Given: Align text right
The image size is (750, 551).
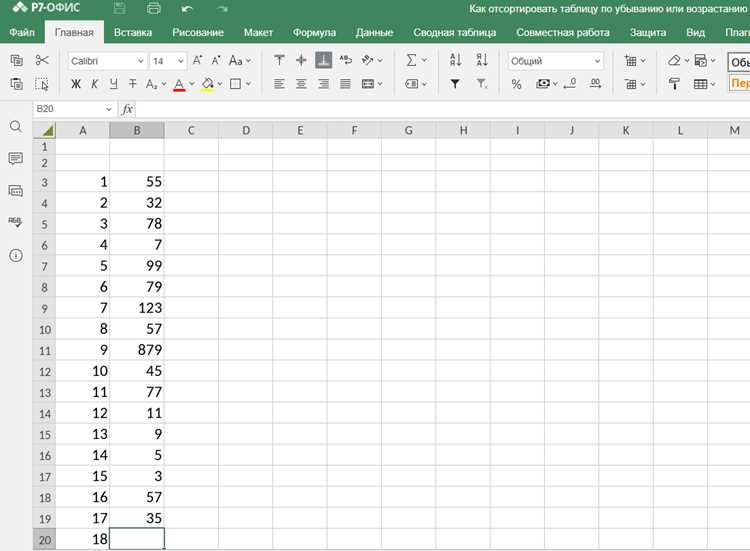Looking at the screenshot, I should 324,84.
